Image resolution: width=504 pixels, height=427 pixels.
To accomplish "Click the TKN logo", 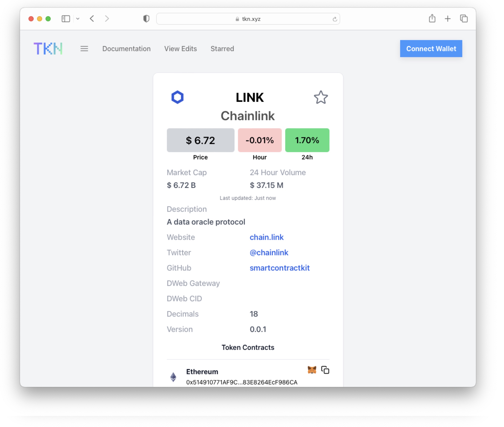I will click(x=48, y=48).
